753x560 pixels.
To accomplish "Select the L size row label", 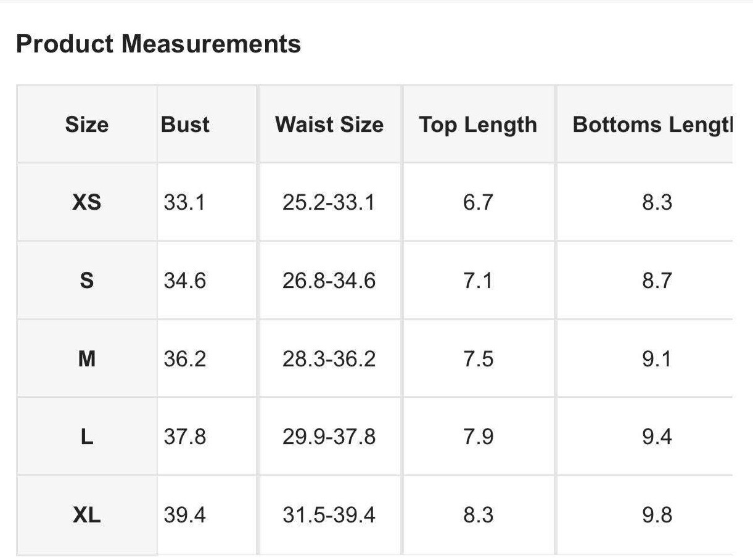I will [x=86, y=437].
